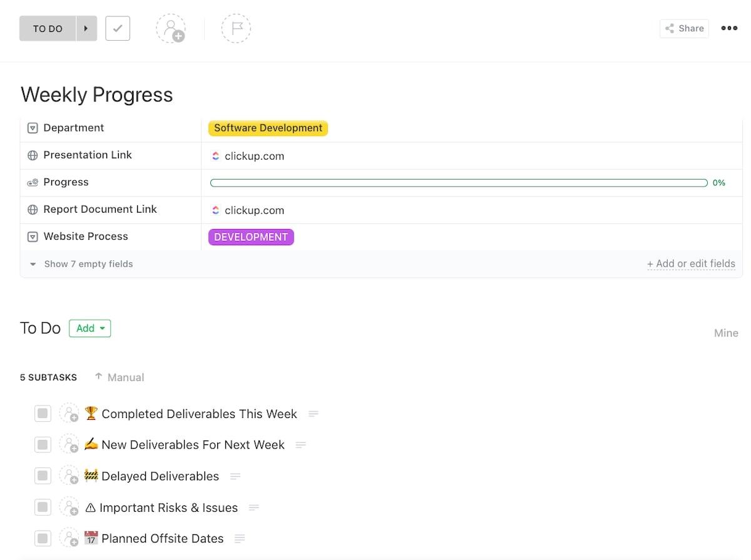Click the arrow next to TO DO status
The image size is (751, 560).
pyautogui.click(x=86, y=29)
